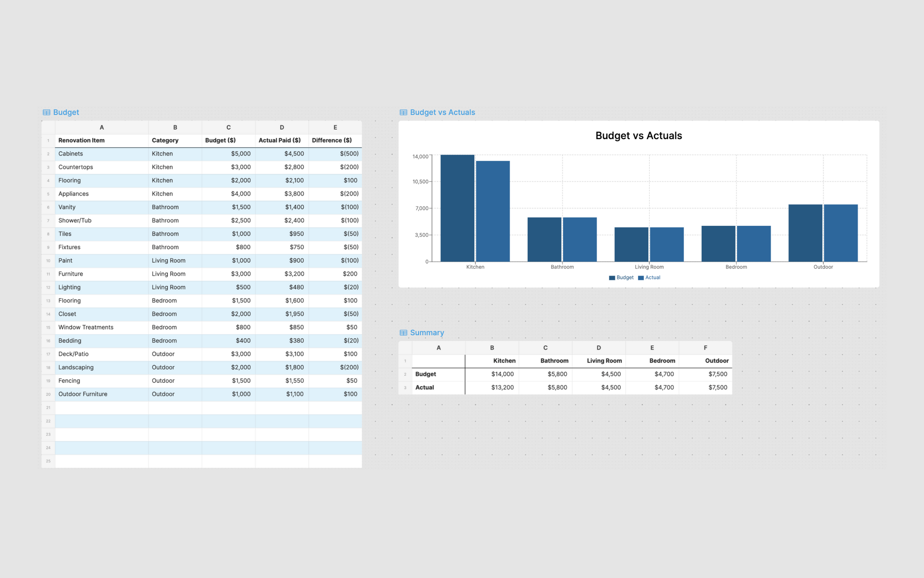Select the 'Window Treatments' cell
The image size is (924, 578).
[102, 327]
